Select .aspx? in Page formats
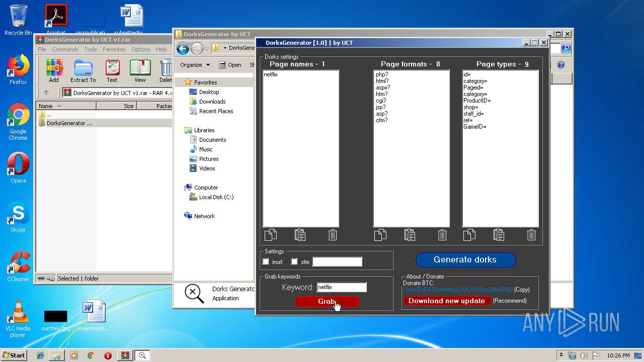Viewport: 644px width, 362px height. (x=382, y=87)
